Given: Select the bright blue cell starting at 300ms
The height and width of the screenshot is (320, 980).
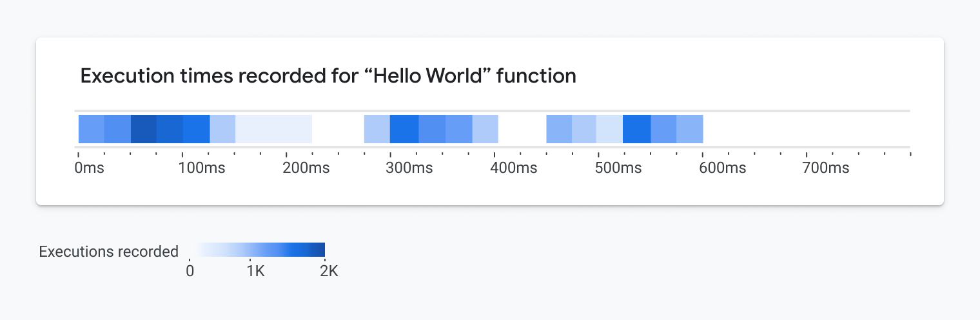Looking at the screenshot, I should pyautogui.click(x=404, y=128).
